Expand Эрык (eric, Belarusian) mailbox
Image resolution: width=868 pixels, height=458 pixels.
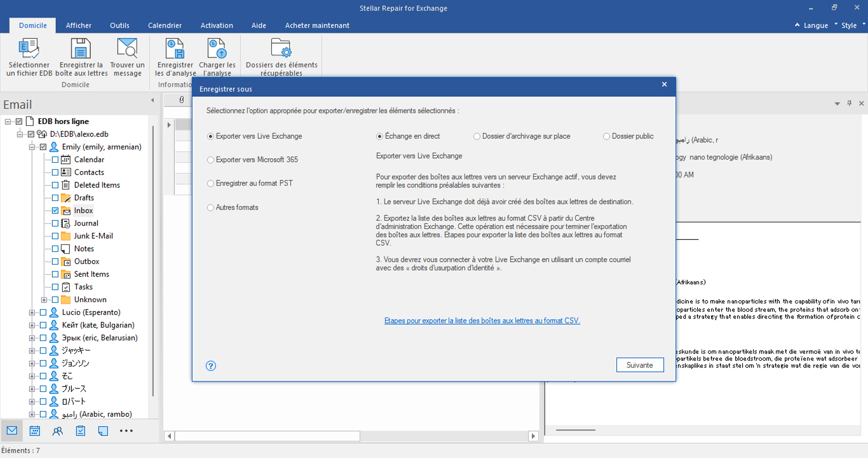pyautogui.click(x=32, y=338)
